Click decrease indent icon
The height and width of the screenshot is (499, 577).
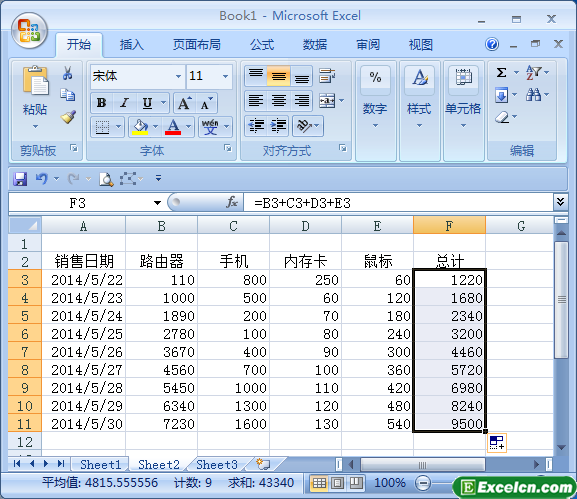[x=256, y=125]
